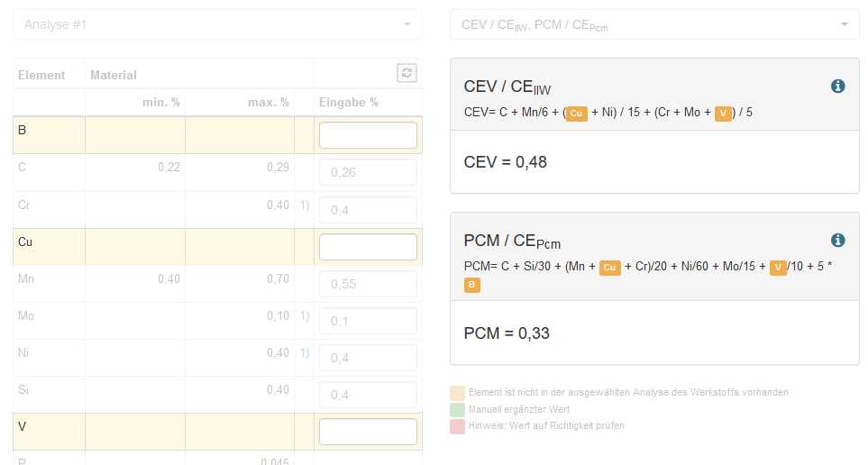Click the C input showing 0,26
Viewport: 868px width, 465px height.
368,172
